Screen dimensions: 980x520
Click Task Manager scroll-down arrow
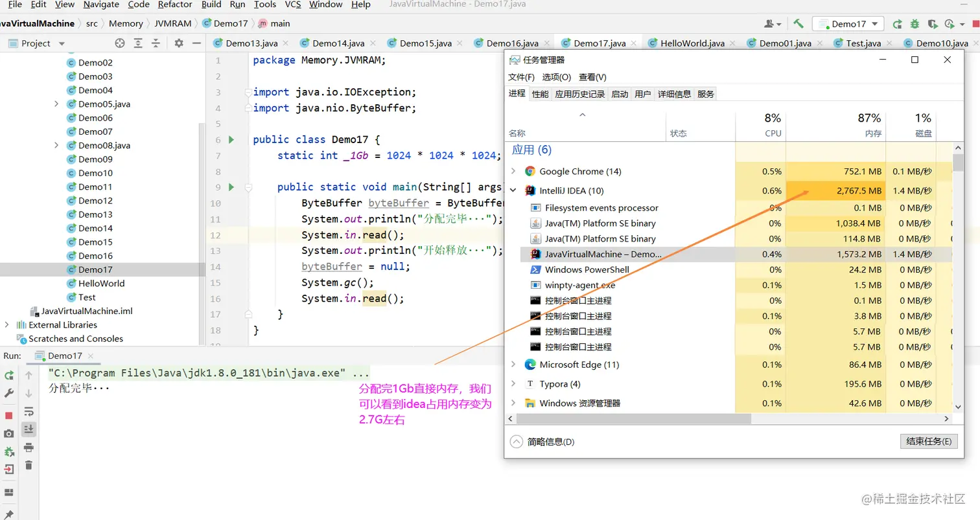[959, 406]
